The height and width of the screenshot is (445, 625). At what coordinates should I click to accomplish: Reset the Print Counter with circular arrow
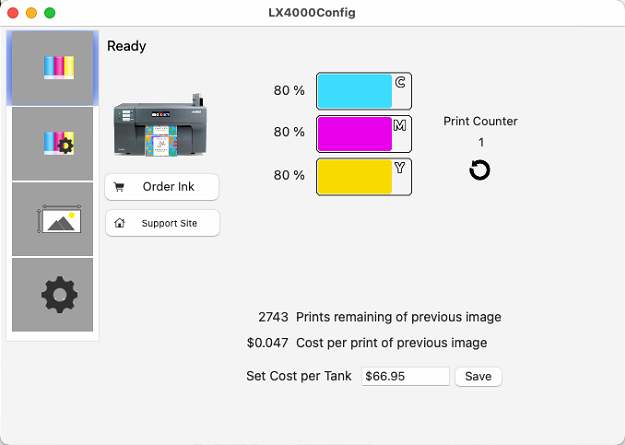click(x=480, y=170)
